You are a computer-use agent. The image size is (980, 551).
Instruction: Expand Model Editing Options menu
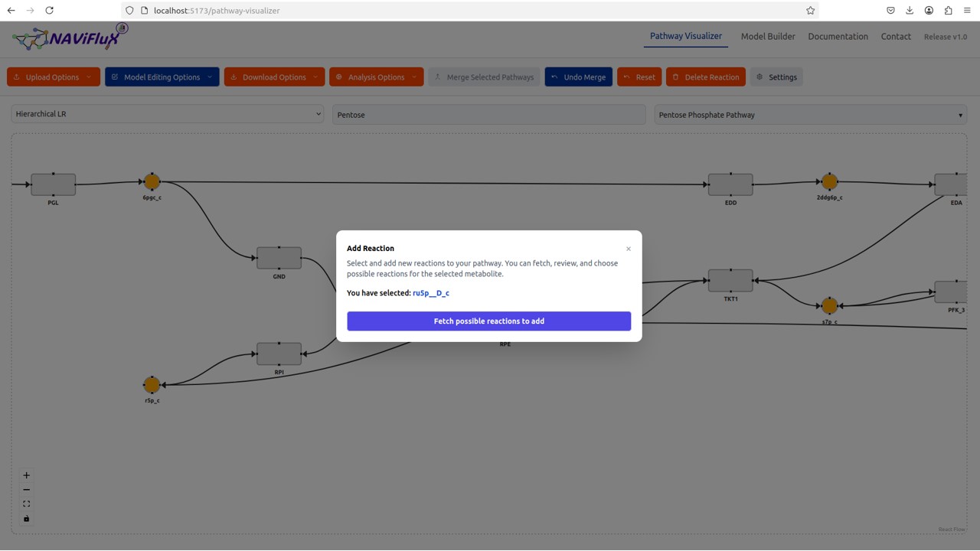[162, 77]
